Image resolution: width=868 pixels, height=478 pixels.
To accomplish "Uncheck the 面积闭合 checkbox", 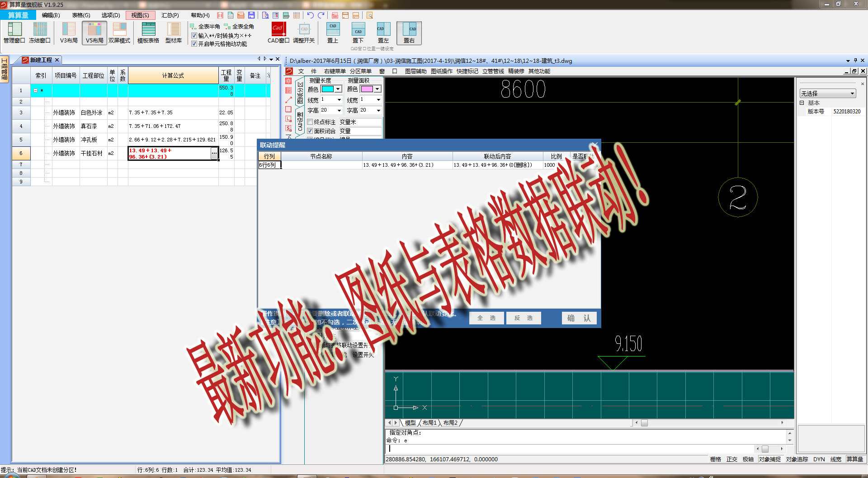I will [310, 131].
